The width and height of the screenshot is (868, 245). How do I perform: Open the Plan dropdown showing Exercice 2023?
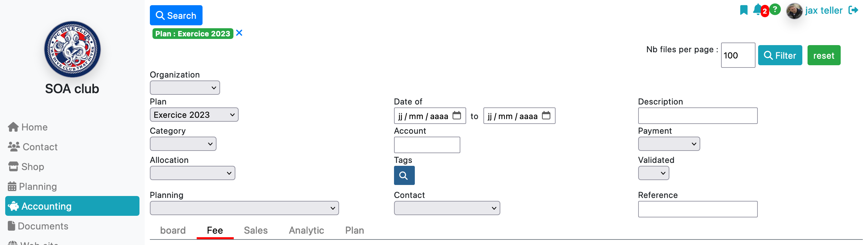[194, 115]
